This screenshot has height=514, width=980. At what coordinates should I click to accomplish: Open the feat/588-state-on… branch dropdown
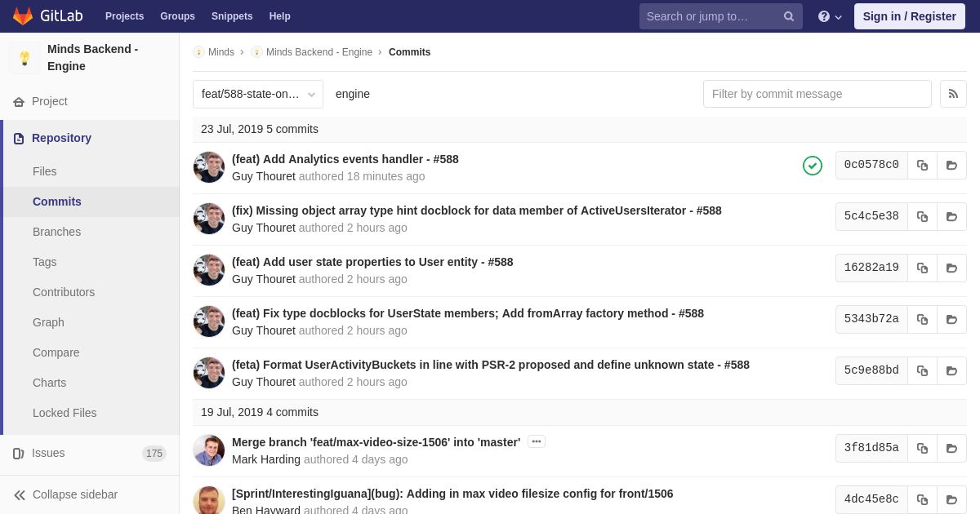258,94
